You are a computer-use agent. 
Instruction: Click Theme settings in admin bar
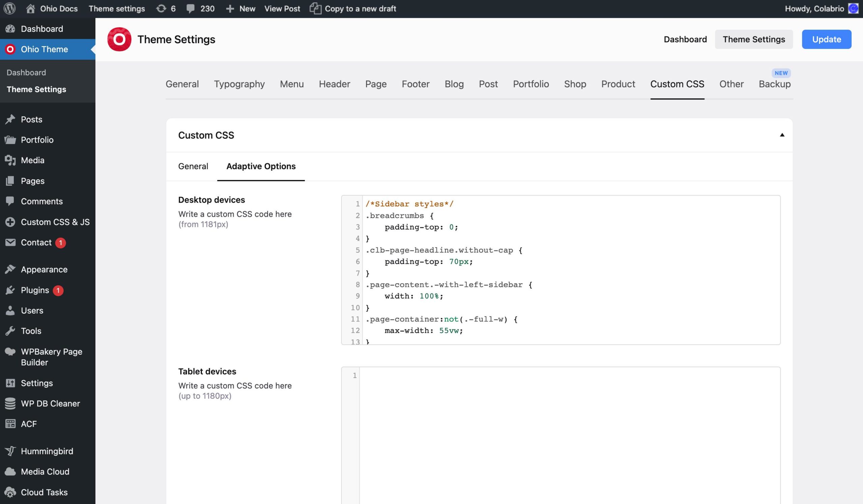click(x=117, y=8)
